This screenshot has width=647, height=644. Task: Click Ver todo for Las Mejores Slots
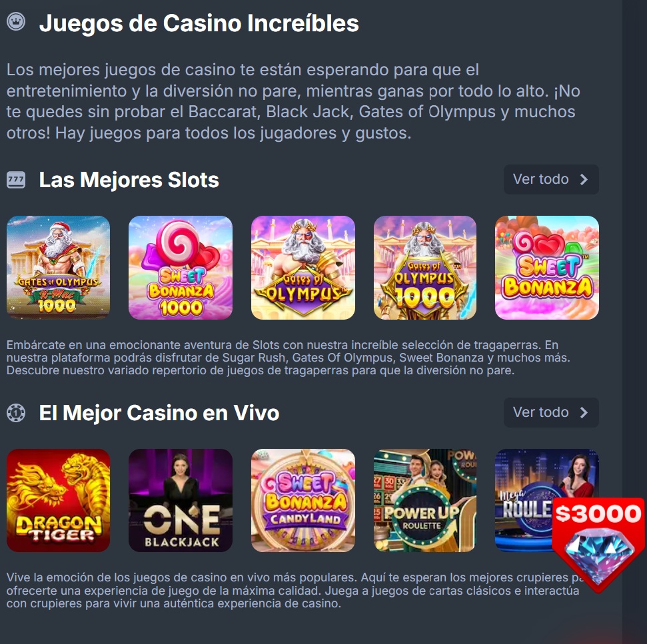pos(551,179)
